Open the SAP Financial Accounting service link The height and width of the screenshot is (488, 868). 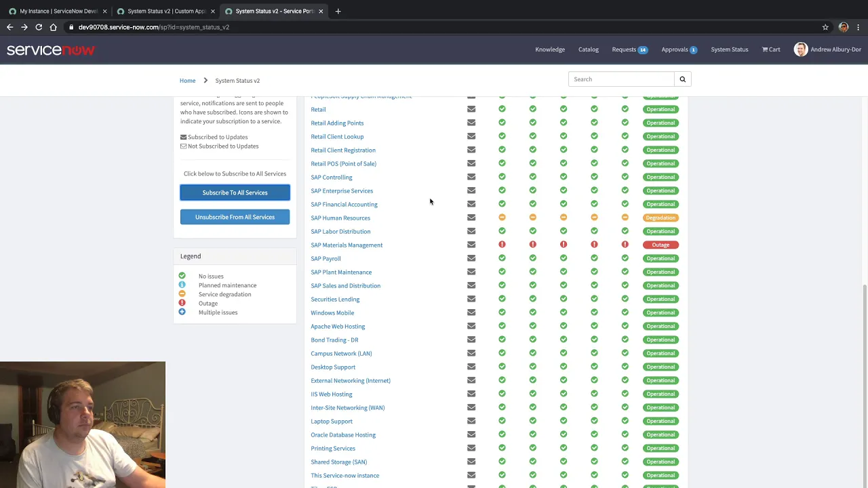click(344, 204)
